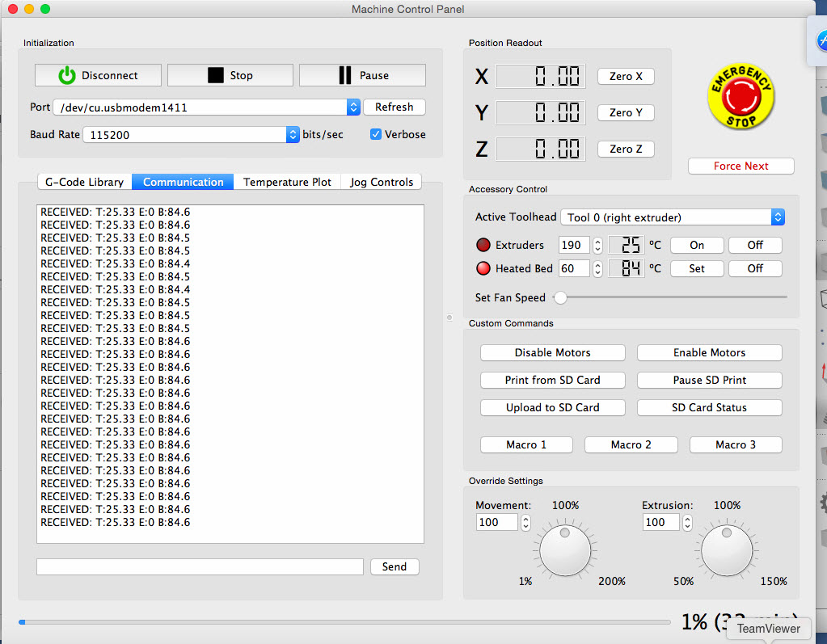Click the Movement override dial knob
This screenshot has width=827, height=644.
[565, 551]
